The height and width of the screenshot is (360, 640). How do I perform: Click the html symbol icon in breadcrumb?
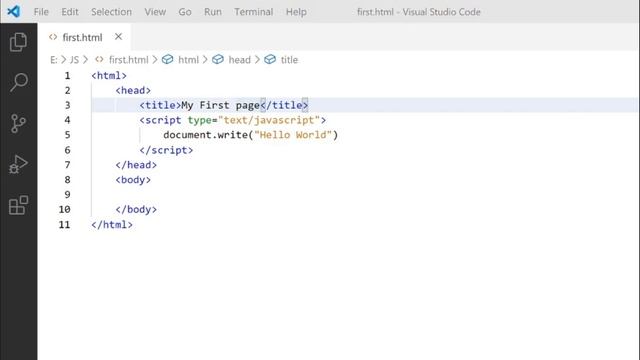167,60
